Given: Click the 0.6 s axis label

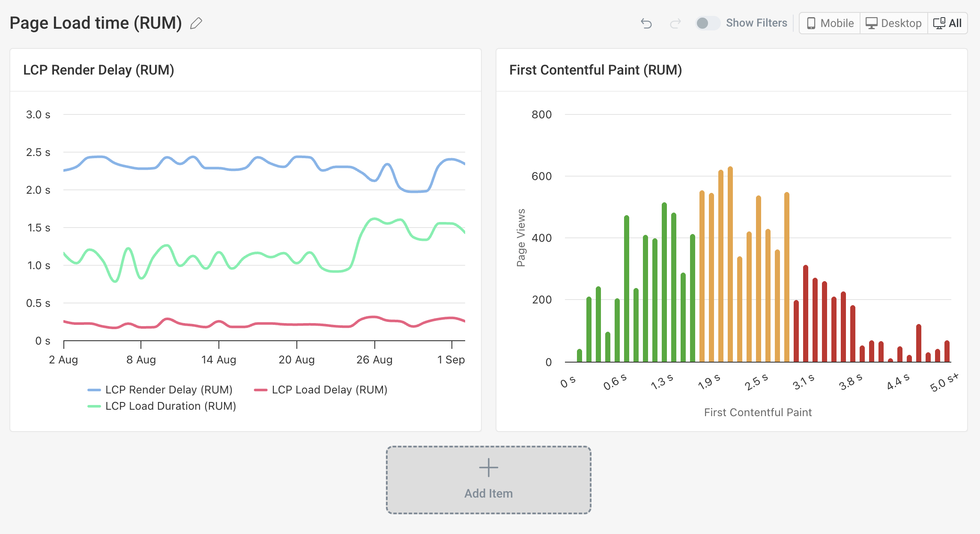Looking at the screenshot, I should [x=615, y=382].
